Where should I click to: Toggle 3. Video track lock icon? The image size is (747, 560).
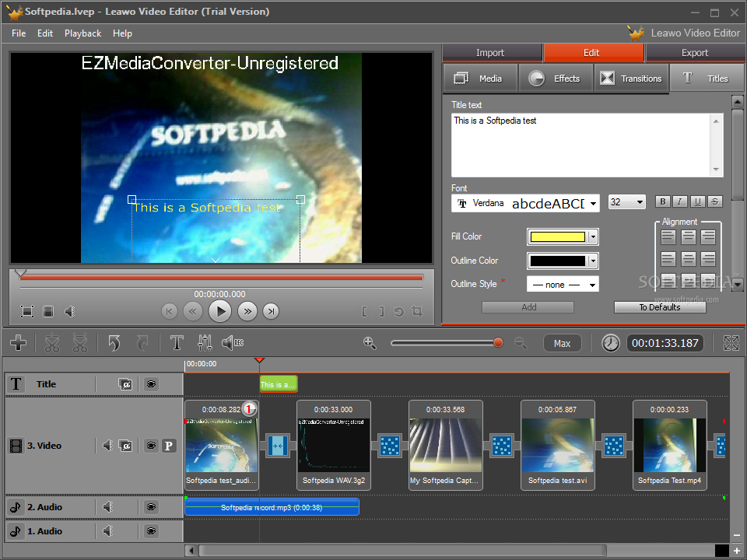click(125, 446)
